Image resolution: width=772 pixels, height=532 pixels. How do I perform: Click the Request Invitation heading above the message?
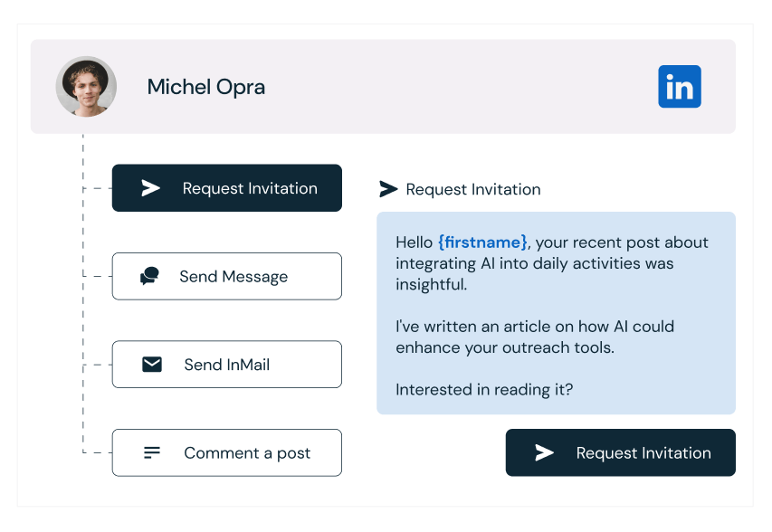(x=472, y=189)
